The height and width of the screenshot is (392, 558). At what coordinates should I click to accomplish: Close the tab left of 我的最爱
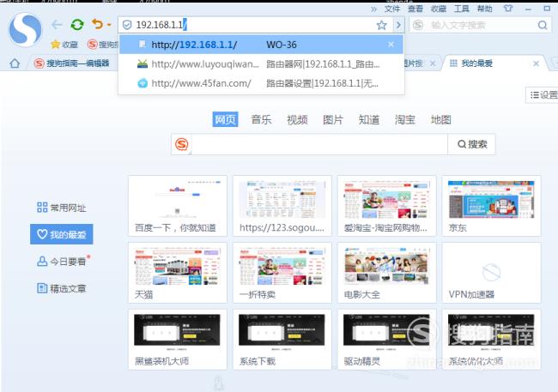point(433,63)
